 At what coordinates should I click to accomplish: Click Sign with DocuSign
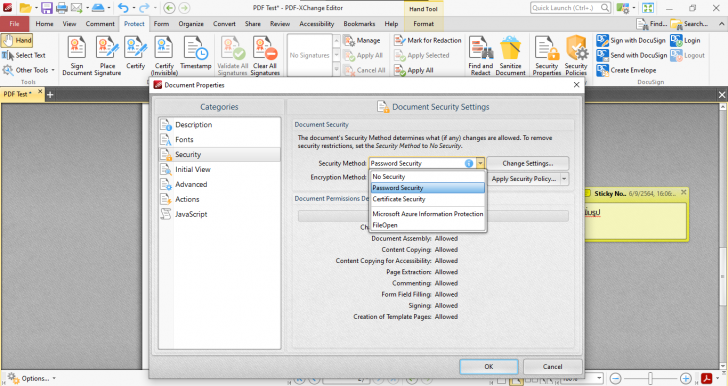[x=631, y=40]
